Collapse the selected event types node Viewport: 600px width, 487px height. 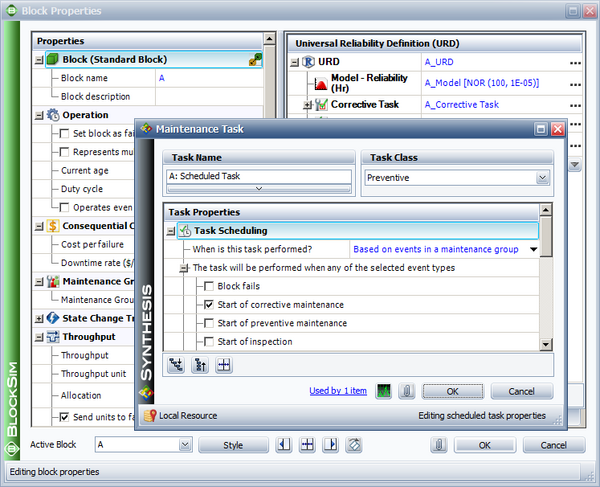click(184, 268)
